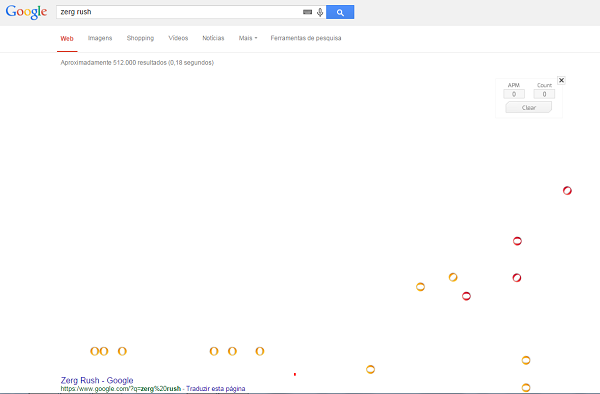Open the on-screen keyboard icon
The image size is (600, 394).
(307, 12)
